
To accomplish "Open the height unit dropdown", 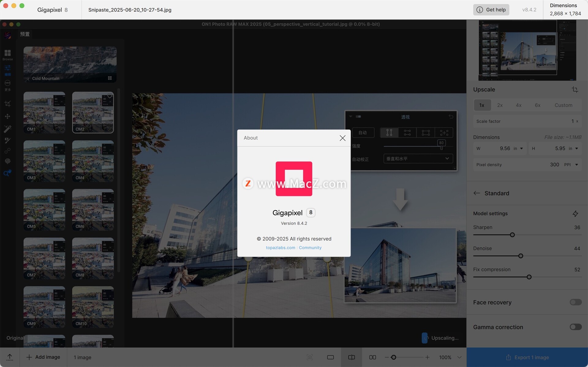I will click(x=573, y=149).
